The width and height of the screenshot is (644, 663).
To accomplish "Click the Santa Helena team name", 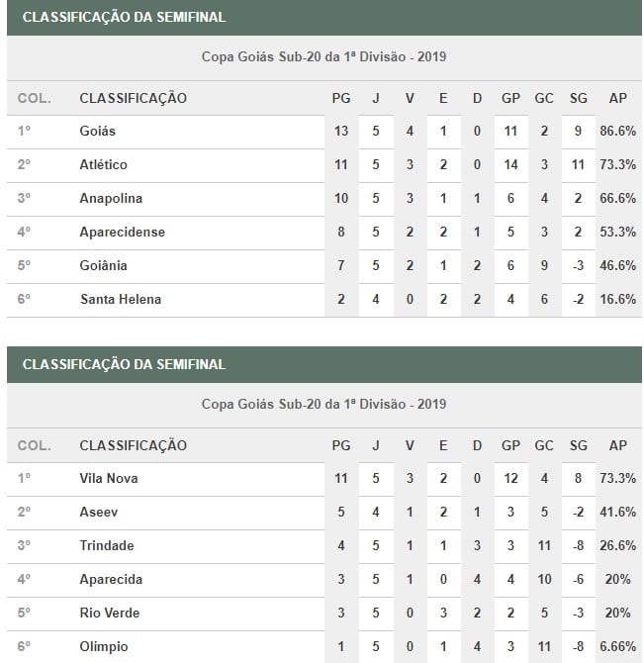I will 120,299.
